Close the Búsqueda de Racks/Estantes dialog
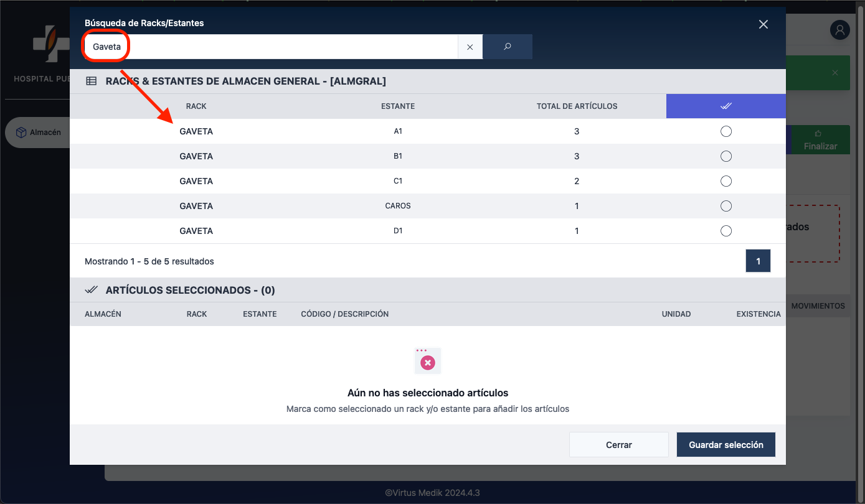 763,24
